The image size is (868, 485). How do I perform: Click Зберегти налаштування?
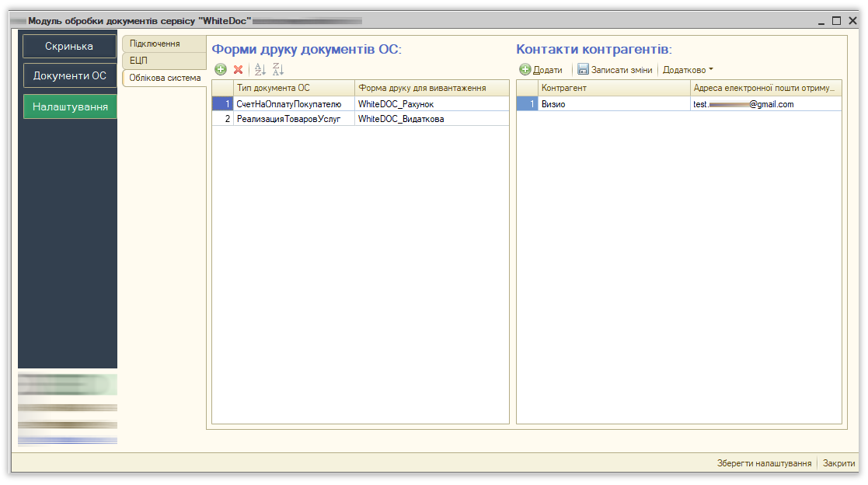[764, 463]
